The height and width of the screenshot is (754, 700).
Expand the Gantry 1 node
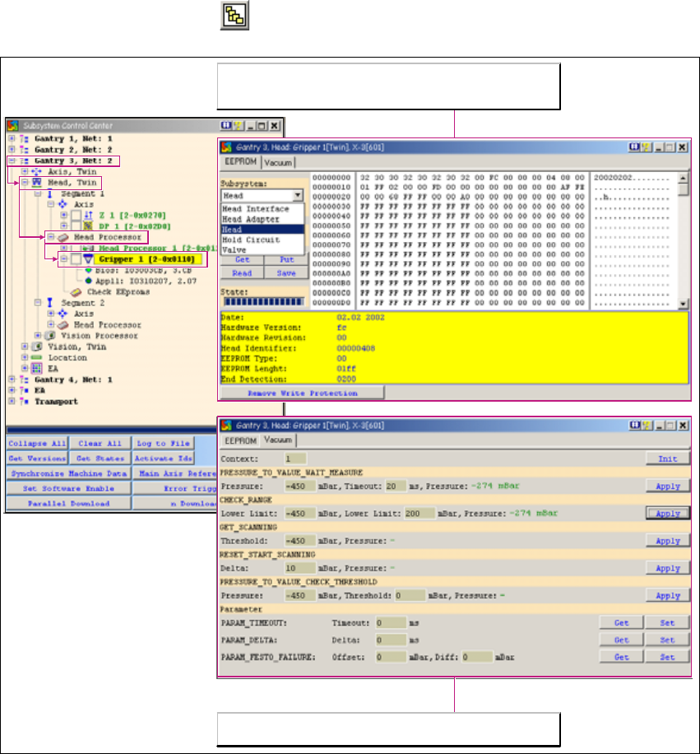click(x=12, y=138)
